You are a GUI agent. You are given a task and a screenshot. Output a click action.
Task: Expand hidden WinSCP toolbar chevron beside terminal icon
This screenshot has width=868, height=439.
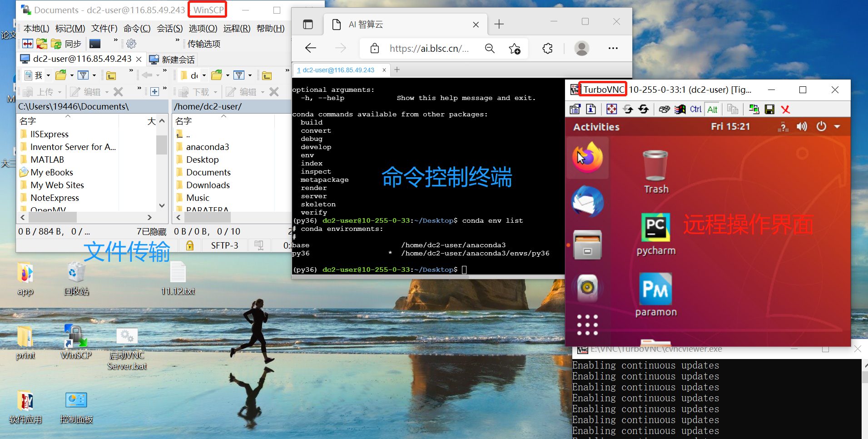tap(115, 41)
